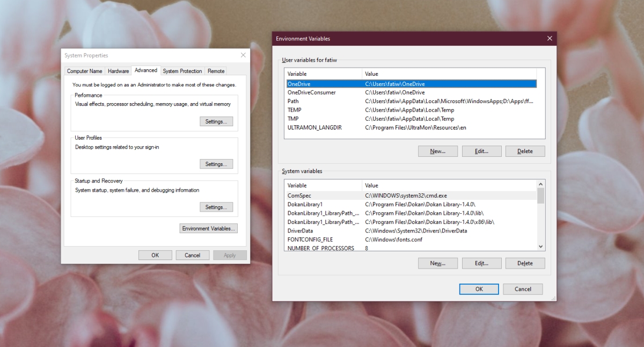This screenshot has width=644, height=347.
Task: Open Performance Settings button
Action: pos(216,121)
